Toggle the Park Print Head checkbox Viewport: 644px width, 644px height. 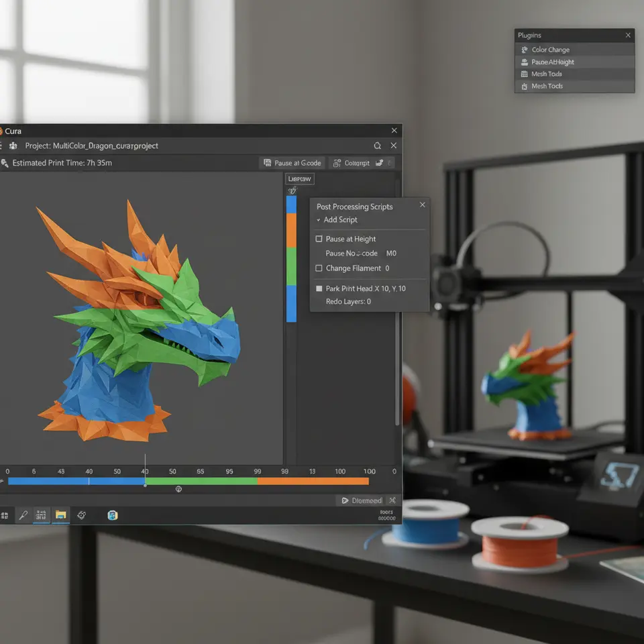click(319, 288)
